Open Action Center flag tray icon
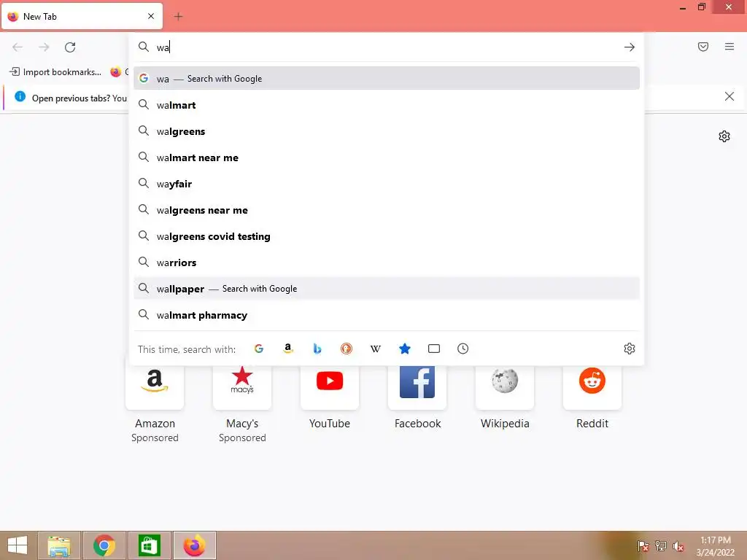 click(x=643, y=546)
